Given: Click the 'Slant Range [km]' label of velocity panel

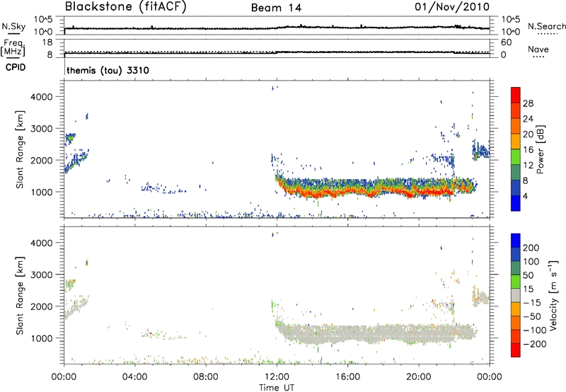Looking at the screenshot, I should point(20,295).
